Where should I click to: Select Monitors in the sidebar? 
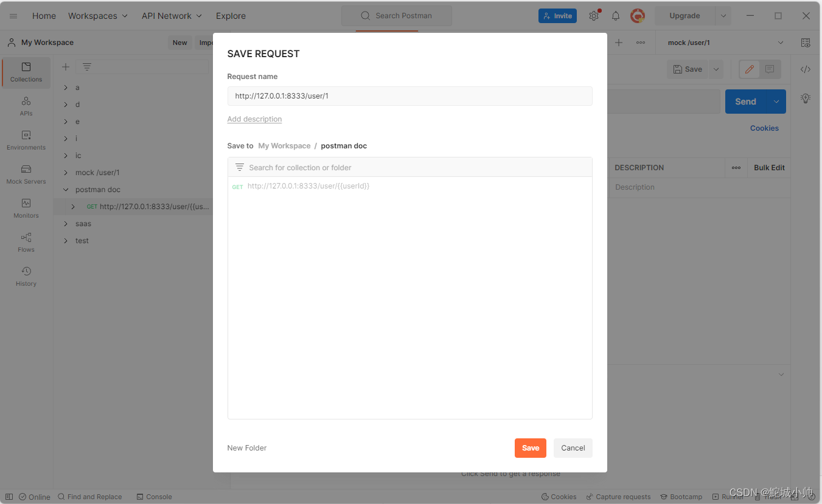tap(26, 209)
